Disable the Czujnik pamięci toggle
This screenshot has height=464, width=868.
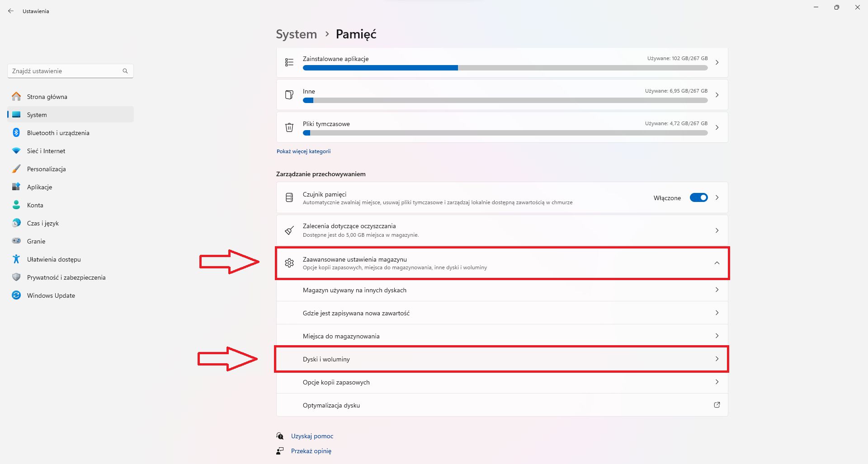click(x=698, y=197)
